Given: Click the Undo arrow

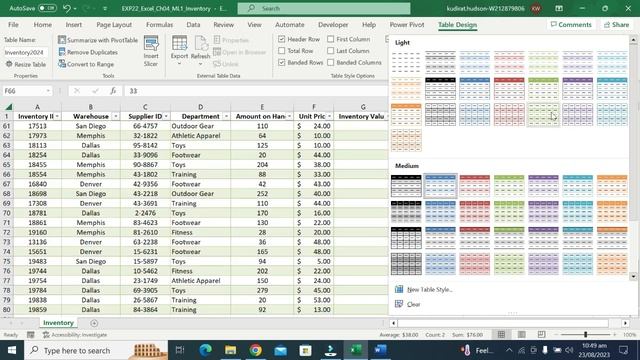Looking at the screenshot, I should 66,8.
